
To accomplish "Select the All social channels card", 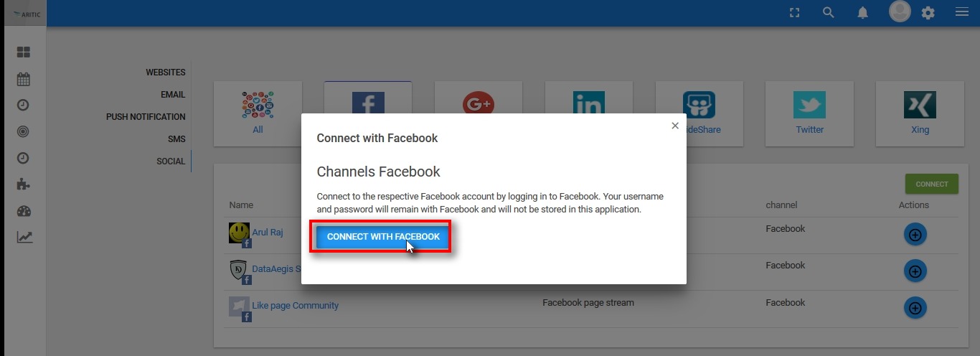I will [258, 113].
